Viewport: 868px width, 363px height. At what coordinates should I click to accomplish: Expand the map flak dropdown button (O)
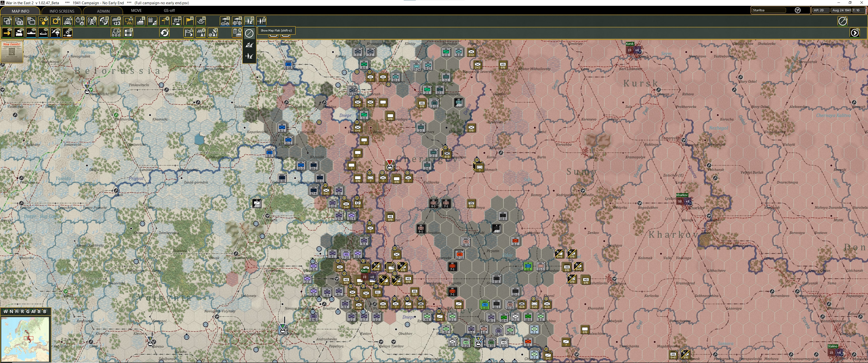pos(249,21)
